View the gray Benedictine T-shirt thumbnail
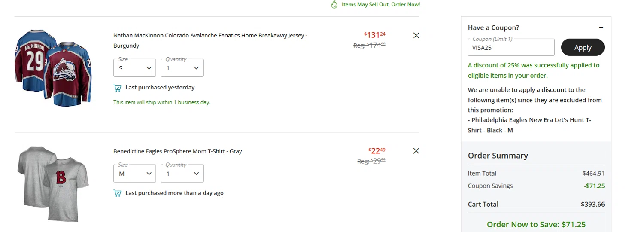644x232 pixels. click(x=53, y=183)
